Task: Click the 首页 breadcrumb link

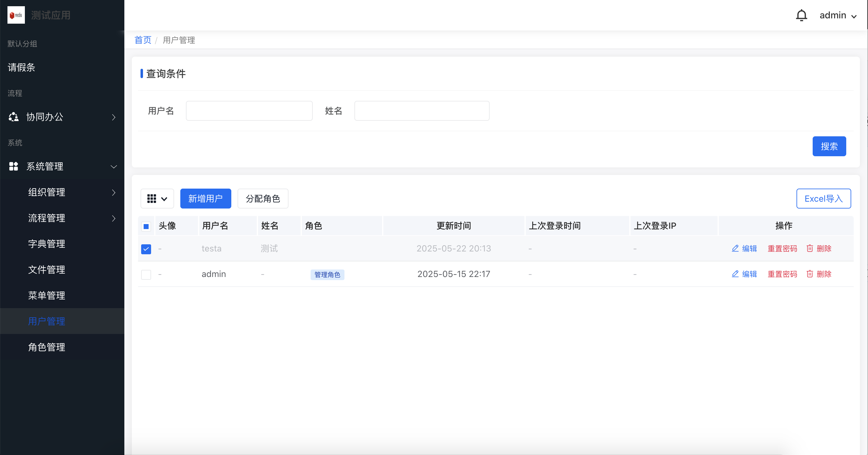Action: [143, 40]
